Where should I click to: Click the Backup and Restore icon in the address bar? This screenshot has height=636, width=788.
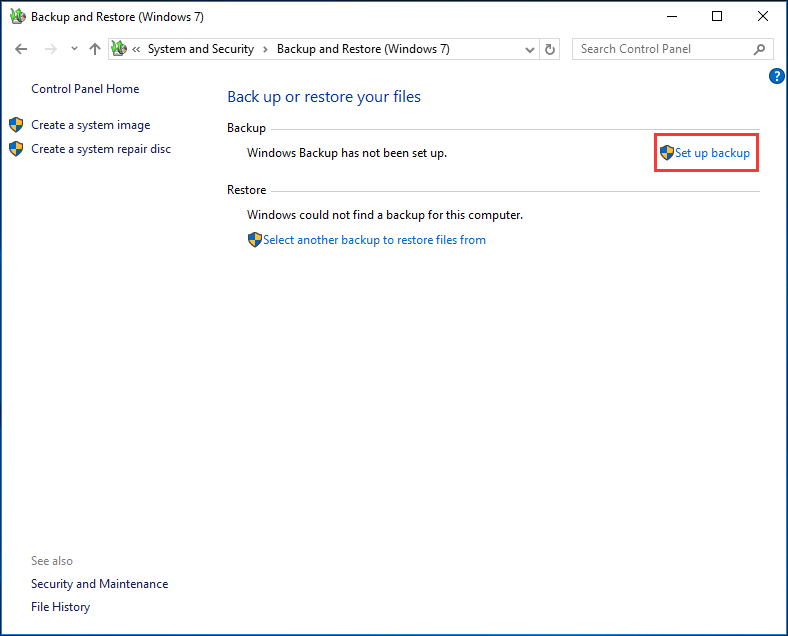point(119,49)
